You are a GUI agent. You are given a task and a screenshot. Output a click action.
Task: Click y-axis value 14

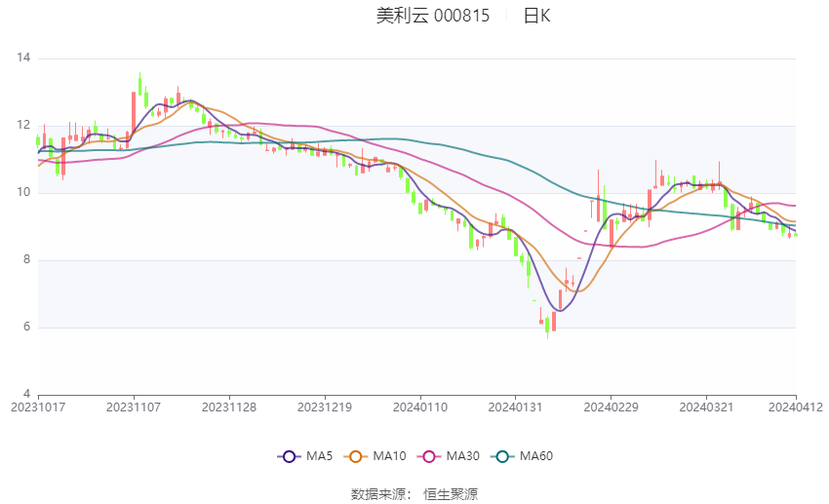[23, 58]
